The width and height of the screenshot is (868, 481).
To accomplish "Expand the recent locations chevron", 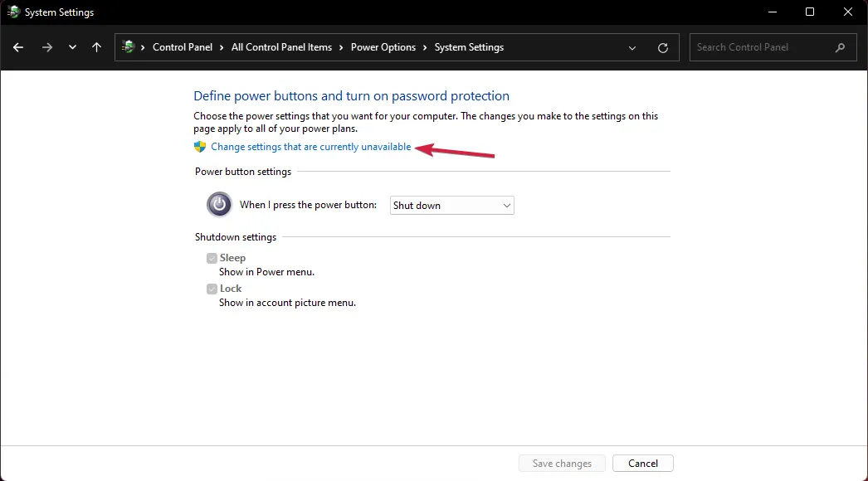I will coord(72,47).
